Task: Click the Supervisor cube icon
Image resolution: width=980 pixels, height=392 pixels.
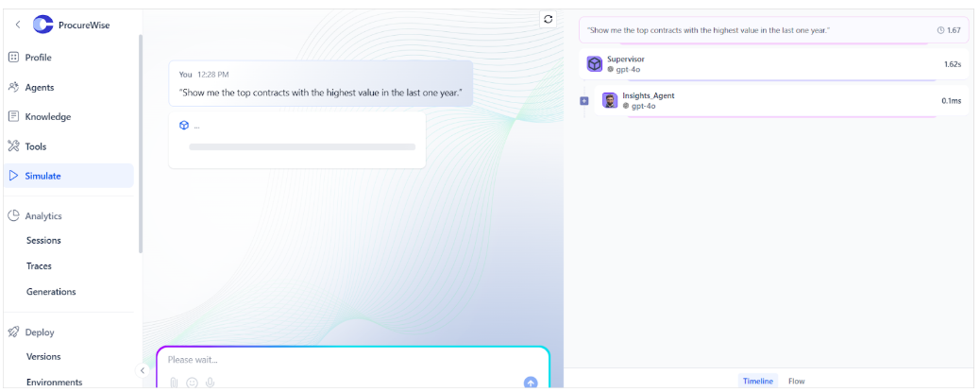Action: coord(595,64)
